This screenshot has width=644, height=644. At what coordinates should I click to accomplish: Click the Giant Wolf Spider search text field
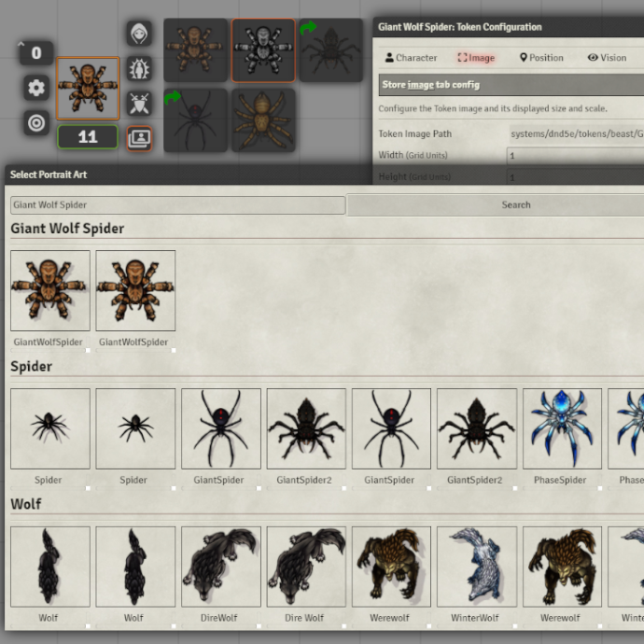coord(177,204)
